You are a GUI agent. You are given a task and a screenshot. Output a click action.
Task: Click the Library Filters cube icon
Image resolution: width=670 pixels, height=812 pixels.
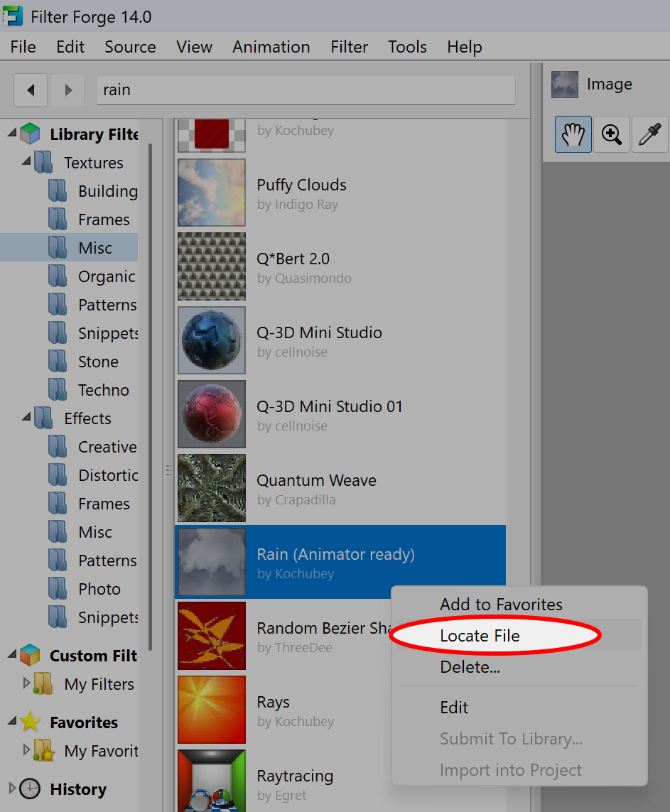coord(30,134)
